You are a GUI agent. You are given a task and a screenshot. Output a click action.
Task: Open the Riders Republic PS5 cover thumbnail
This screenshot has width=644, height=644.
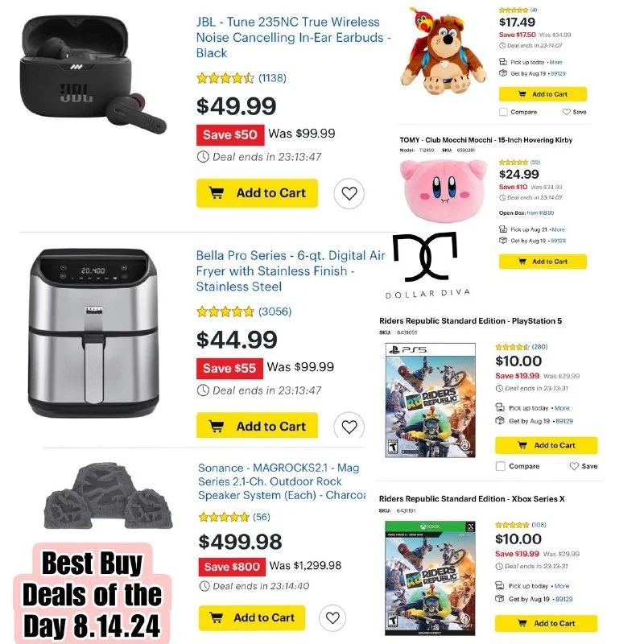[430, 400]
